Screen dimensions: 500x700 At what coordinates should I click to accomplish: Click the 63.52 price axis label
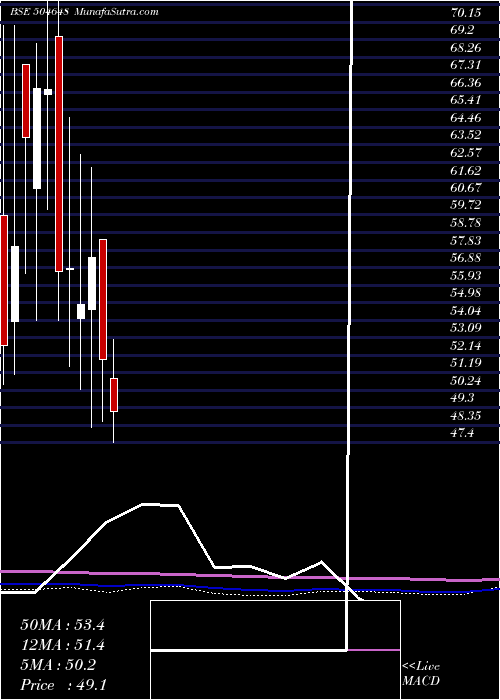466,135
